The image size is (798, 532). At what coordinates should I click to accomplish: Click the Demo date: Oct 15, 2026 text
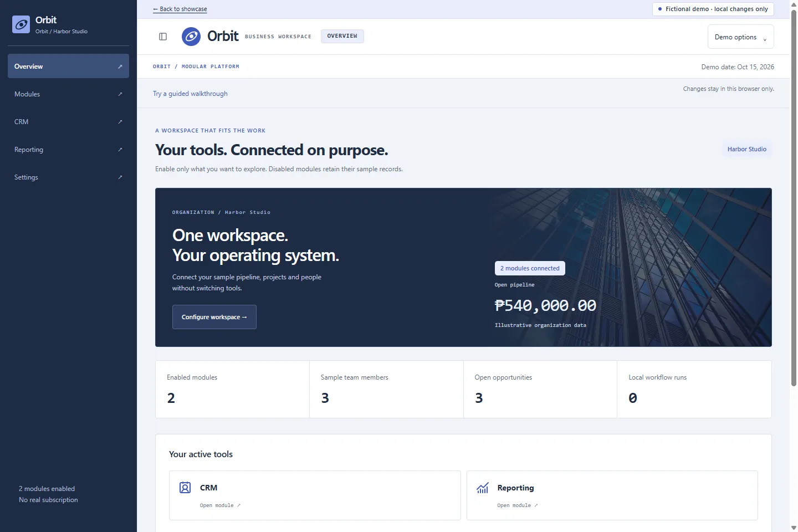pyautogui.click(x=738, y=67)
